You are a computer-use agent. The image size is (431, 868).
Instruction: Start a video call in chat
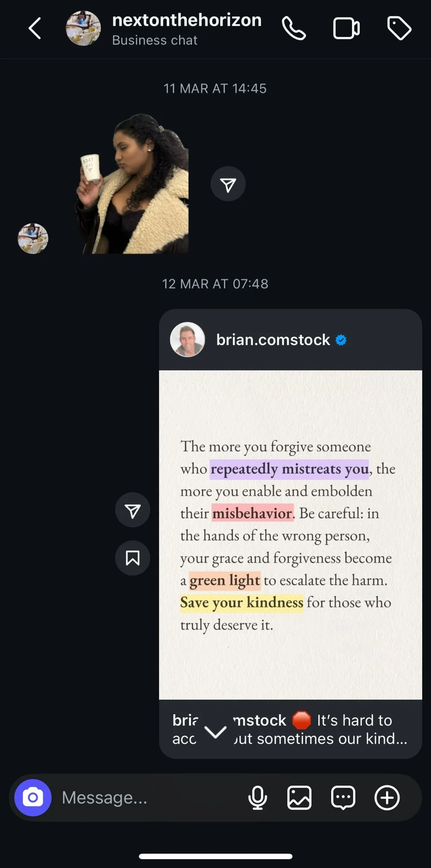click(346, 28)
